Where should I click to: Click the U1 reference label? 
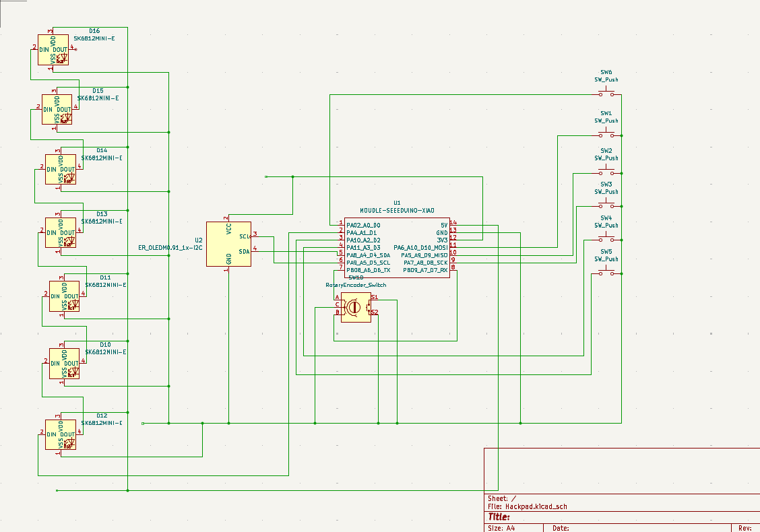[397, 203]
